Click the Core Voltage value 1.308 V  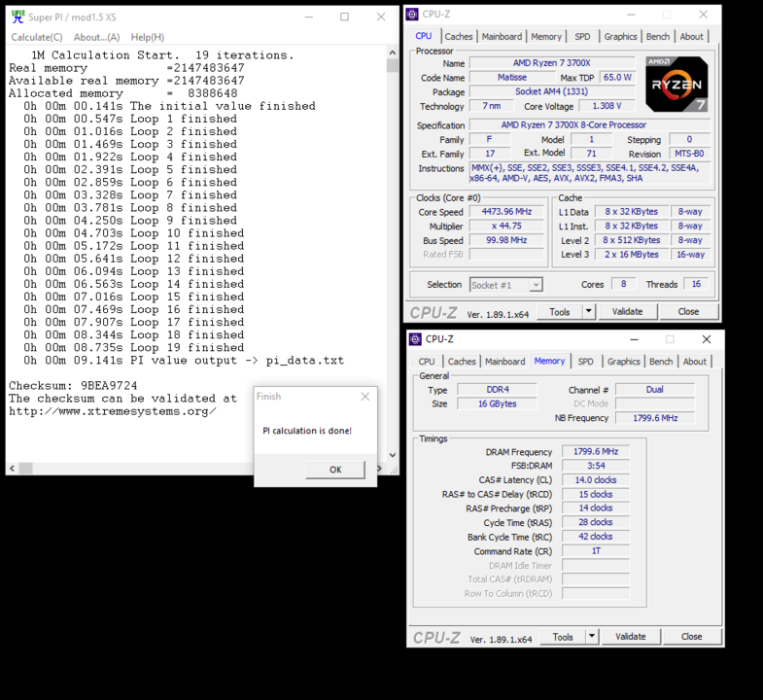point(607,106)
